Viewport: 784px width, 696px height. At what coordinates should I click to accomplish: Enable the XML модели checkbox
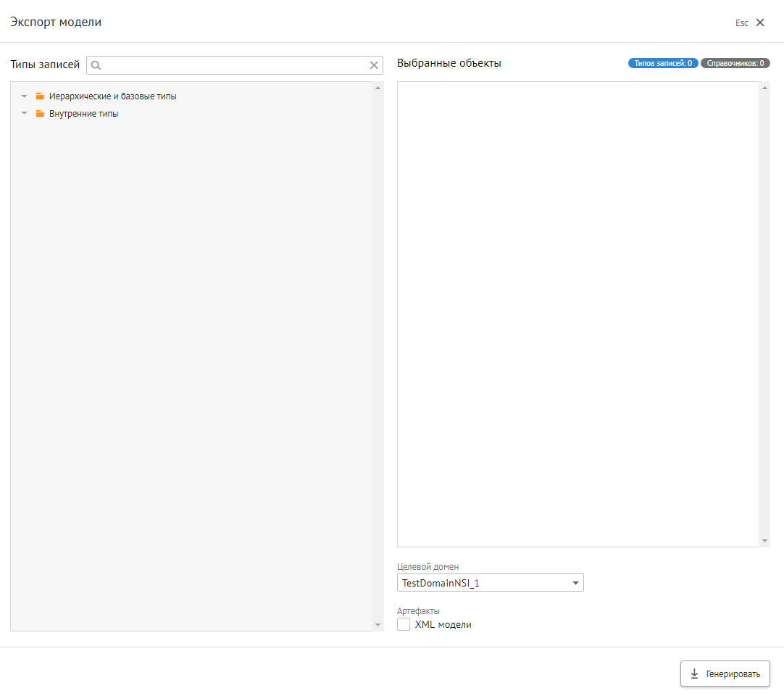[404, 624]
